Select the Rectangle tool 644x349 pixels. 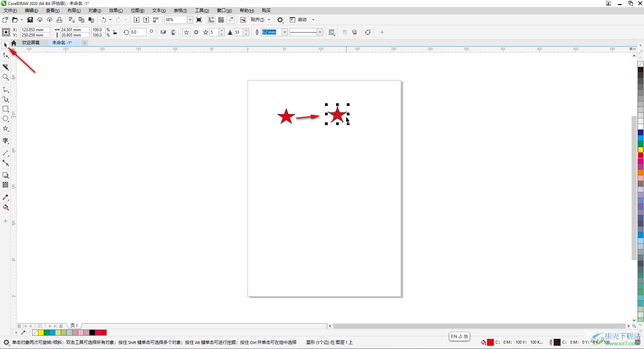[5, 109]
